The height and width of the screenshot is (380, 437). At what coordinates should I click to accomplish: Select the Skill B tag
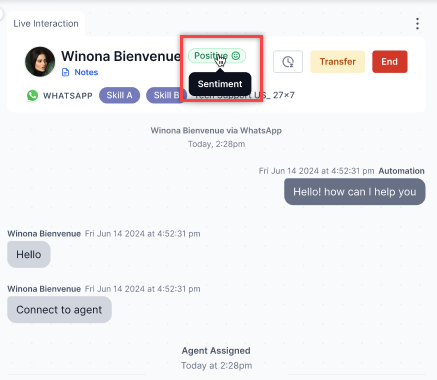[165, 95]
